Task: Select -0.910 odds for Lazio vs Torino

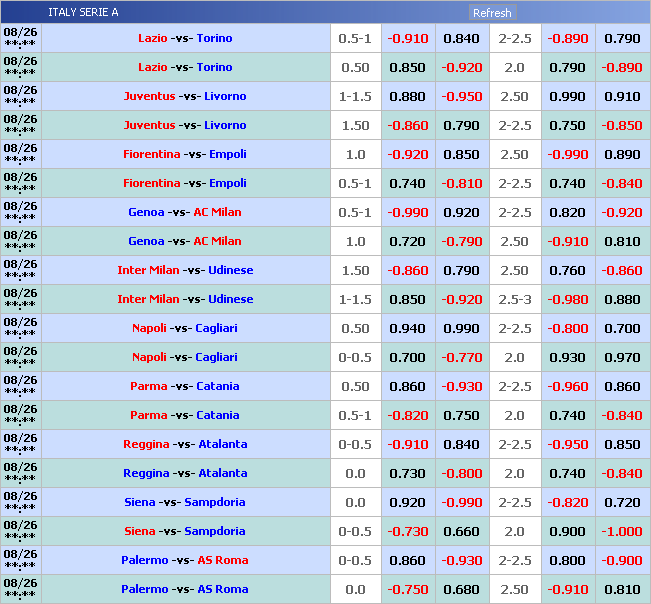Action: tap(408, 39)
